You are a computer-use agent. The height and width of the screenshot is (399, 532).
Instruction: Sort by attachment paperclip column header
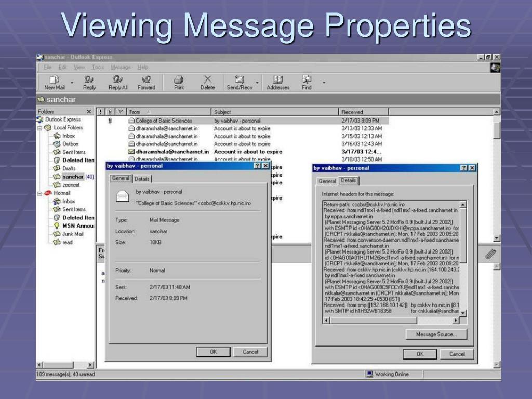[x=110, y=112]
